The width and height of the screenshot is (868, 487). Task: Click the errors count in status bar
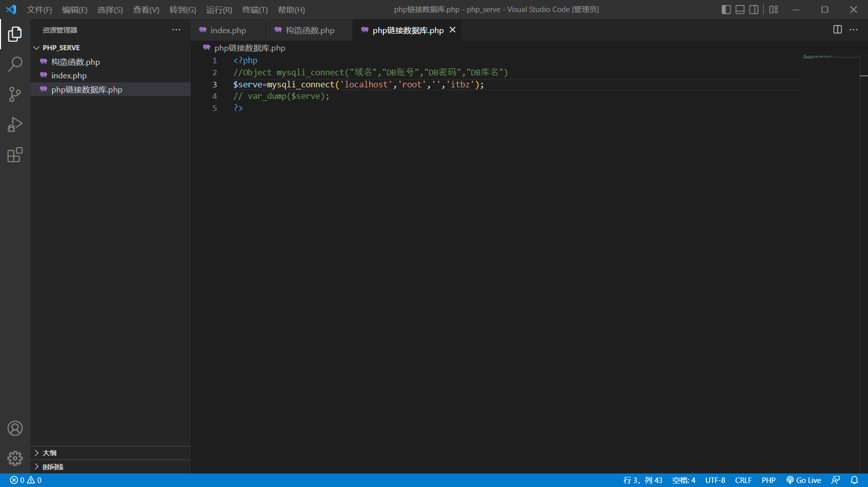click(17, 480)
